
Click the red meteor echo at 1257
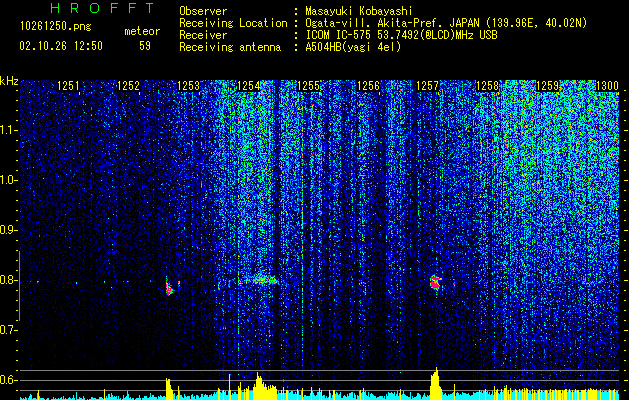[435, 282]
